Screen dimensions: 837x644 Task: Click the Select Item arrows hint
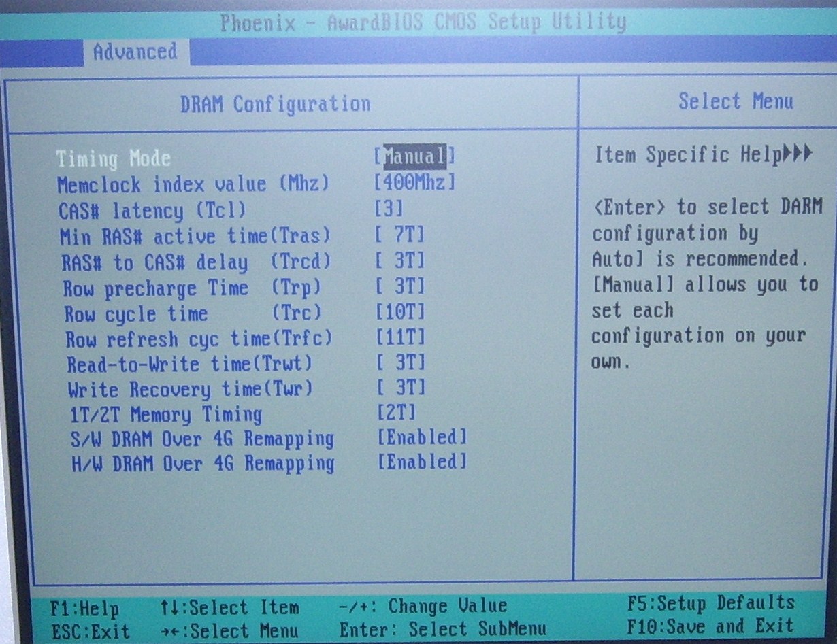tap(230, 607)
